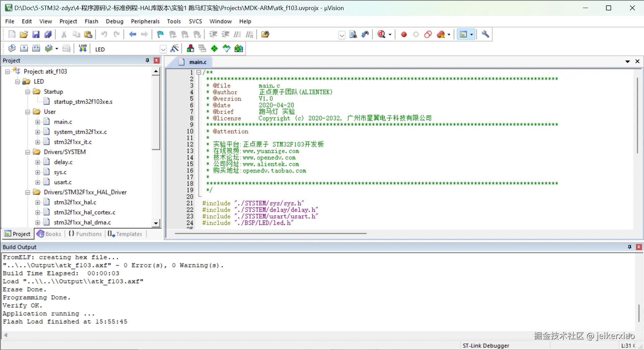Switch to the Templates tab

pos(125,234)
